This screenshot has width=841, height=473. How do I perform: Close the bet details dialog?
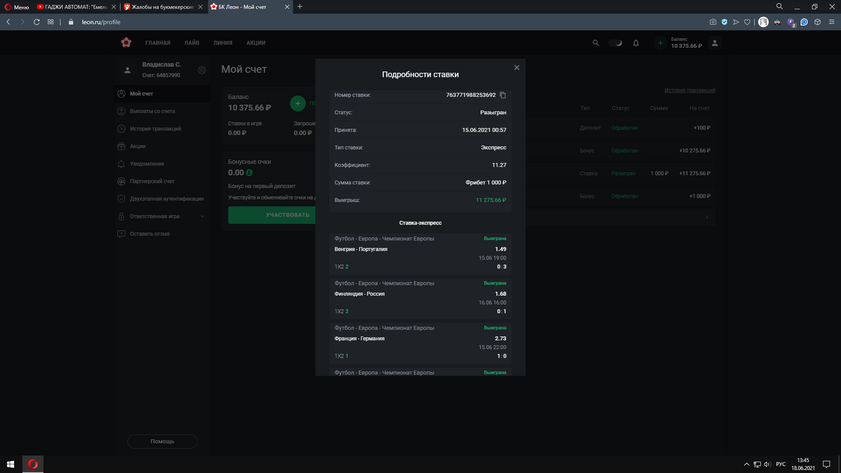[x=517, y=68]
